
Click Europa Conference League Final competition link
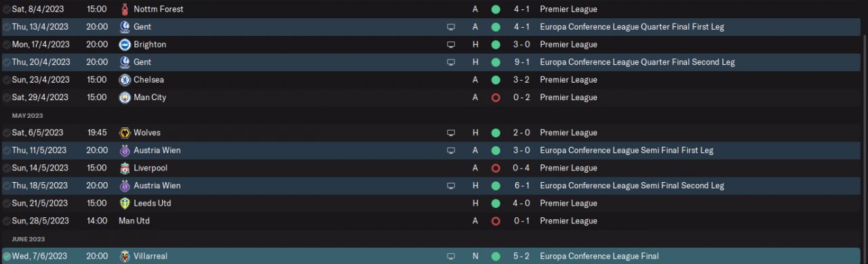[x=599, y=257]
